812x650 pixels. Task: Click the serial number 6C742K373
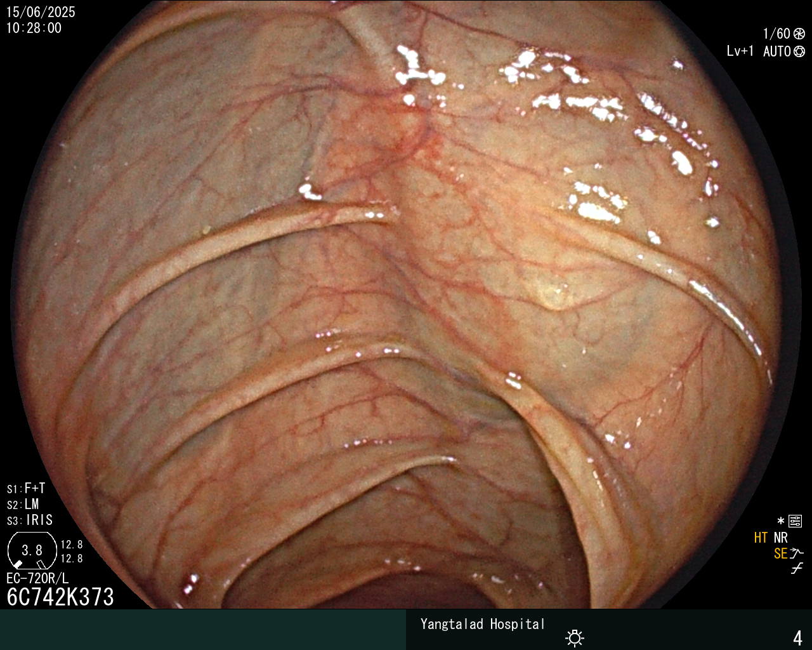(x=60, y=597)
